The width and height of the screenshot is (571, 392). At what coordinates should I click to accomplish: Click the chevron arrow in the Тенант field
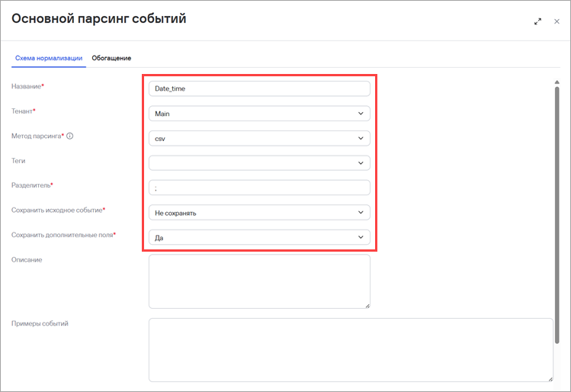[x=361, y=114]
